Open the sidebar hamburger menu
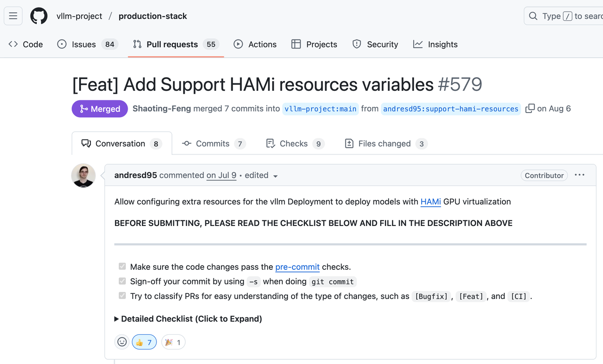 [x=13, y=16]
